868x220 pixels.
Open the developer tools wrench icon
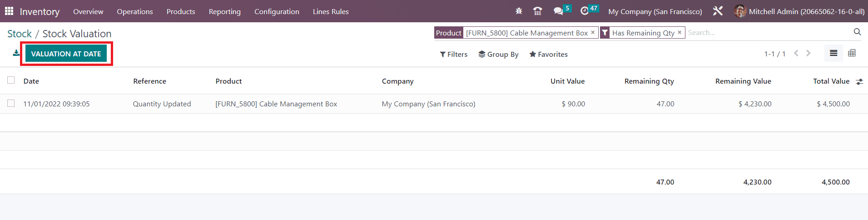[718, 11]
